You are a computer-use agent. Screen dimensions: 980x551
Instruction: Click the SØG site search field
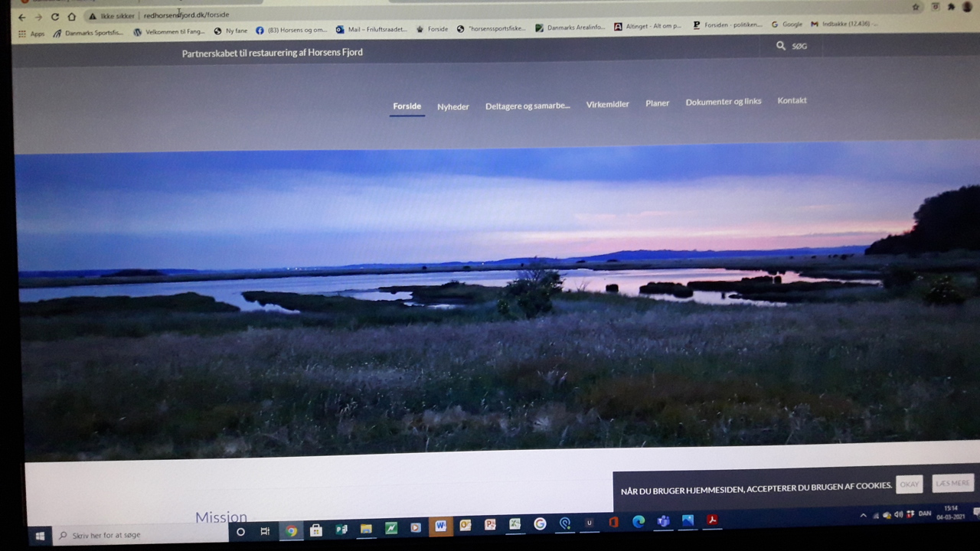(x=800, y=46)
